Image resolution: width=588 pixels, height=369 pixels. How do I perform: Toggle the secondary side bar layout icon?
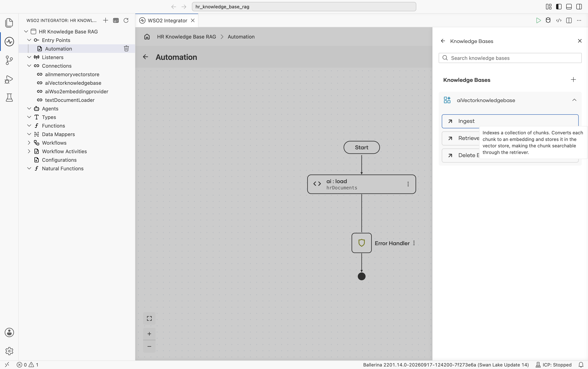(579, 7)
